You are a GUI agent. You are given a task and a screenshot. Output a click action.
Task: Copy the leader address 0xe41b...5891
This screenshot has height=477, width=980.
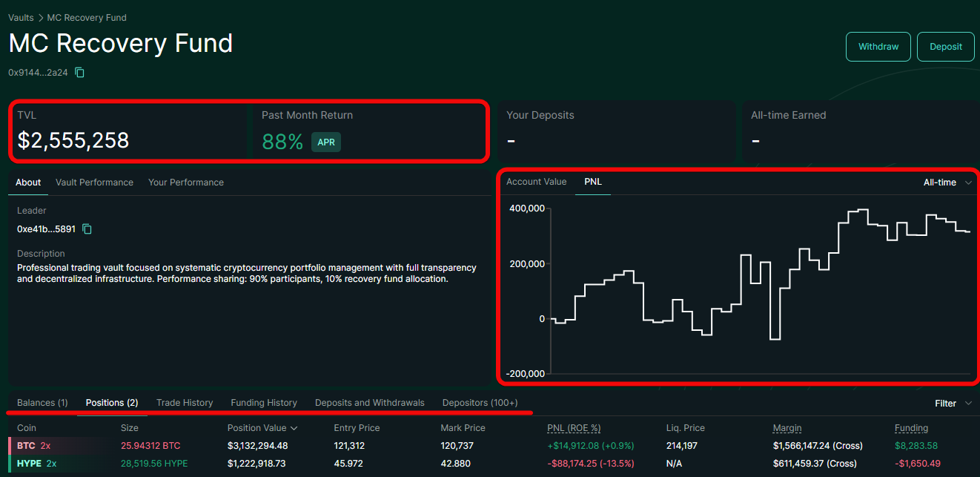(87, 229)
